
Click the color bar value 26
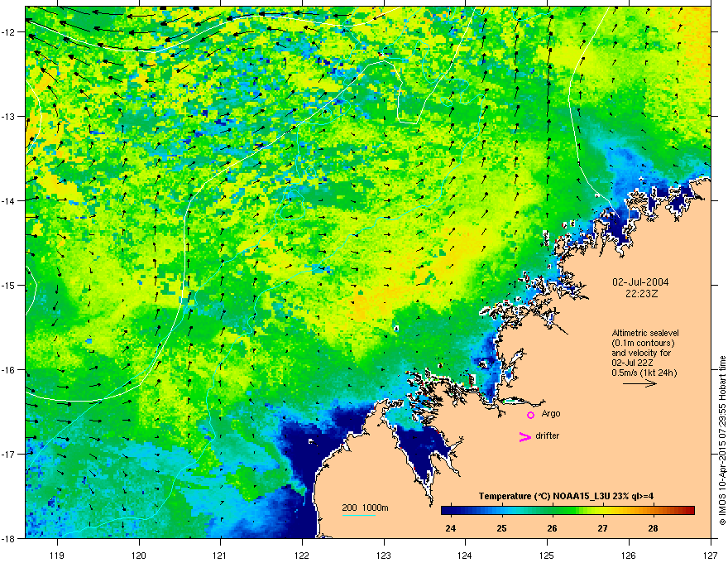click(x=552, y=528)
